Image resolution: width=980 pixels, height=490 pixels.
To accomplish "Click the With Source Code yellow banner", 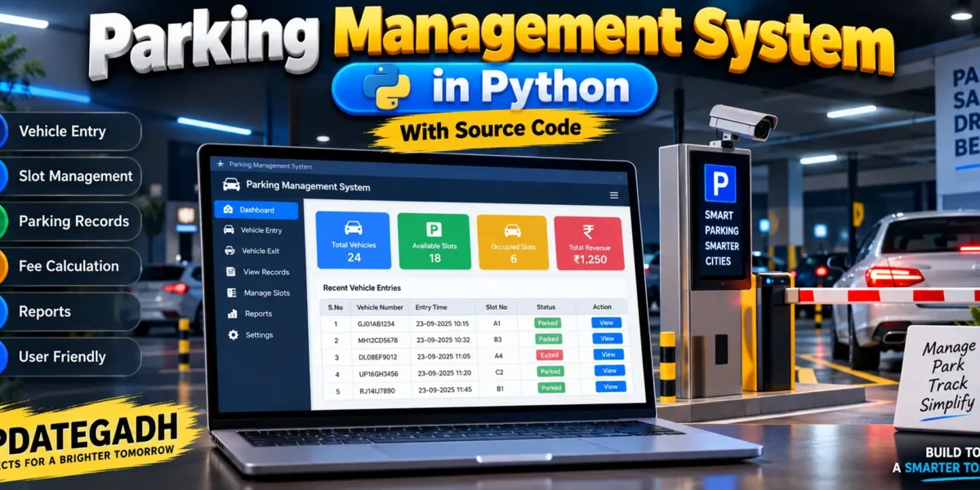I will [x=491, y=128].
